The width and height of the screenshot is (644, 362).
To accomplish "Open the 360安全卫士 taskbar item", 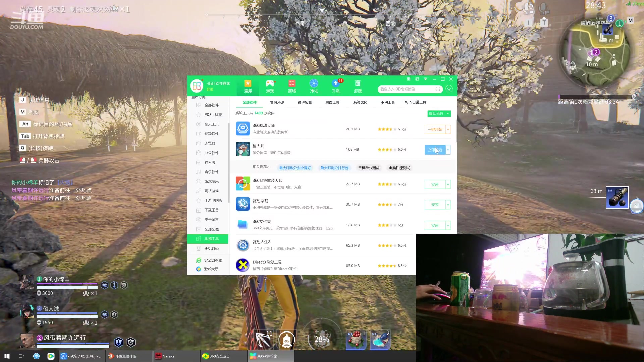I will click(223, 356).
